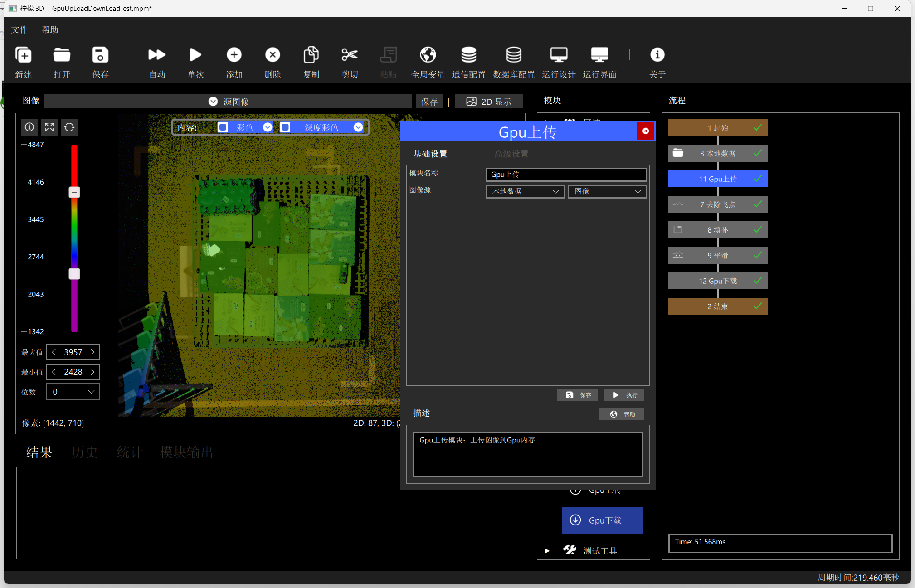This screenshot has width=915, height=588.
Task: Select the 11 Gpu上传 flow step
Action: click(x=718, y=179)
